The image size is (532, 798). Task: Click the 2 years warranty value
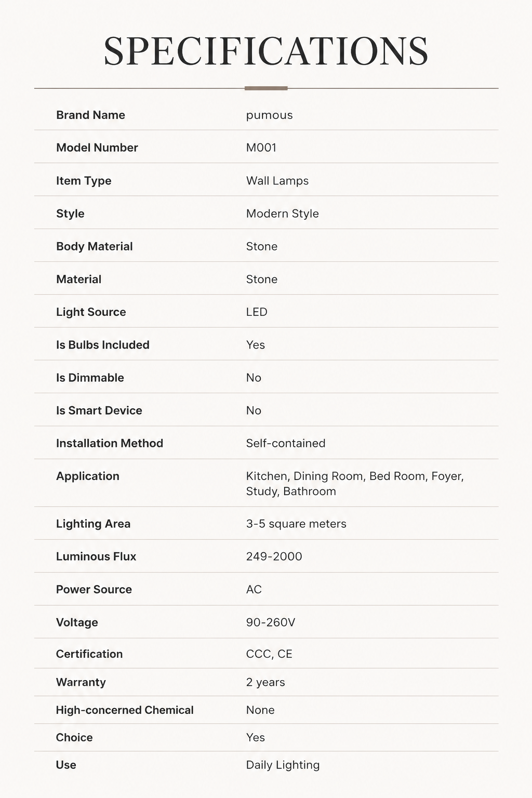pos(265,682)
